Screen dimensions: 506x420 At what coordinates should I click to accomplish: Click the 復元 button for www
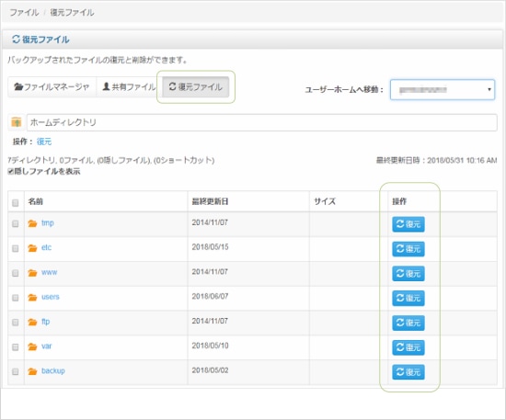point(408,273)
